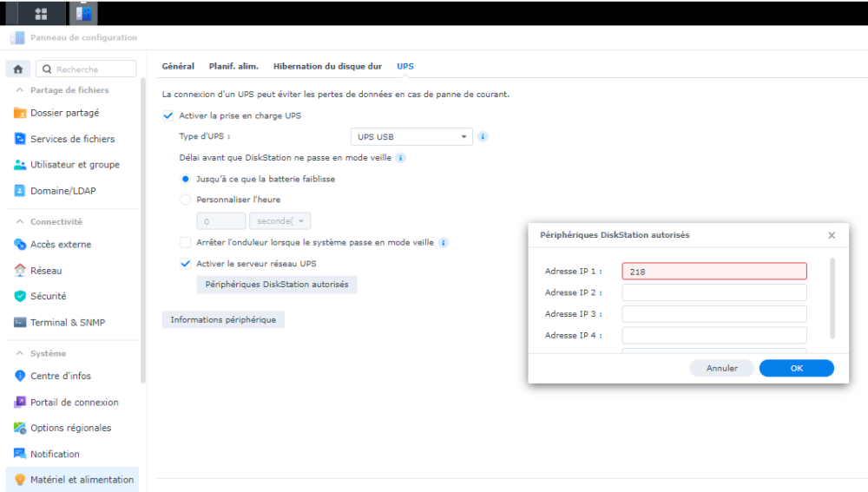Collapse the Partage de fichiers section
The height and width of the screenshot is (492, 868).
(x=20, y=89)
